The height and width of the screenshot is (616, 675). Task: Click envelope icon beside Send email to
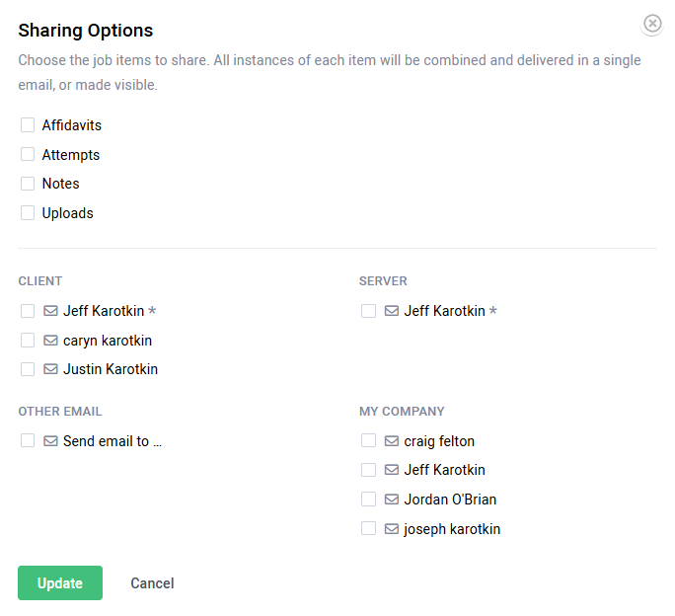click(x=51, y=441)
